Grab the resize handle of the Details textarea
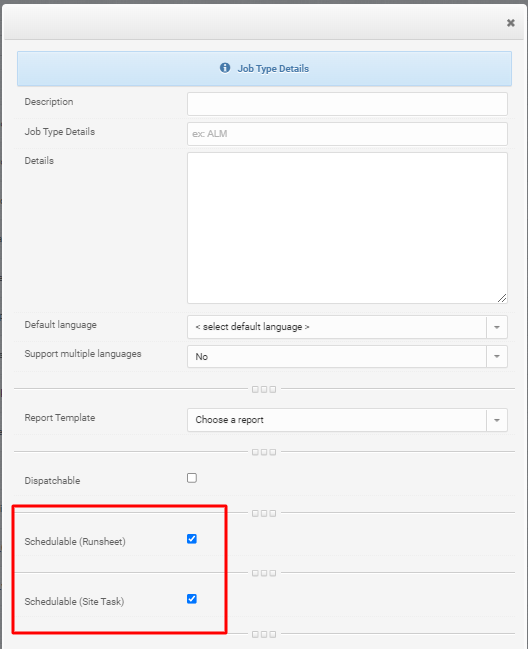The image size is (528, 649). click(x=502, y=298)
